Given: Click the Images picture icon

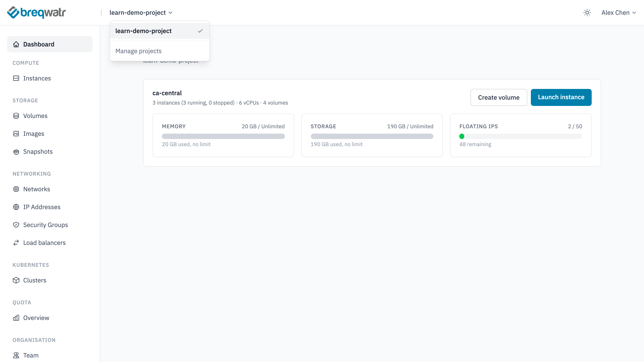Looking at the screenshot, I should coord(16,134).
